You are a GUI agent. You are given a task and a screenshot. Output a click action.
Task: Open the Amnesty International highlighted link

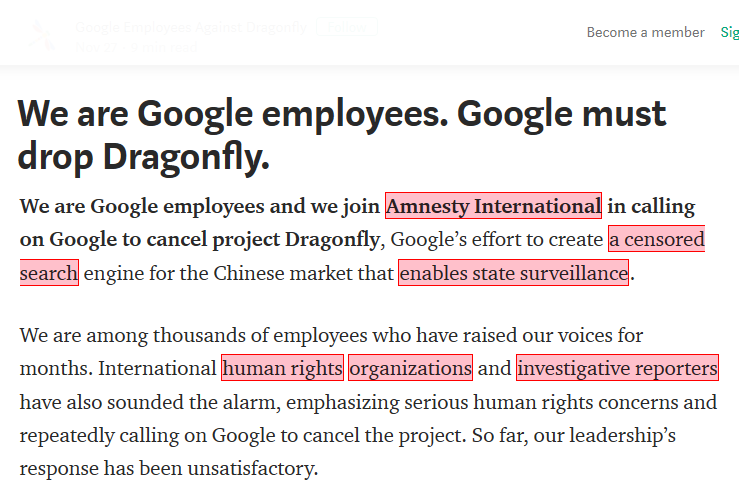(x=493, y=206)
